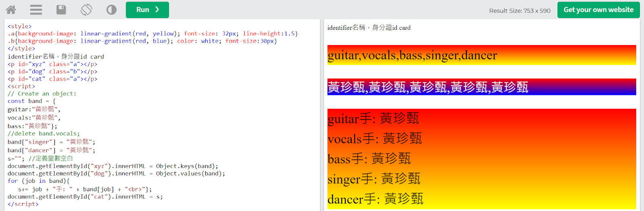Click the vocals property code line
The height and width of the screenshot is (211, 644).
(34, 118)
